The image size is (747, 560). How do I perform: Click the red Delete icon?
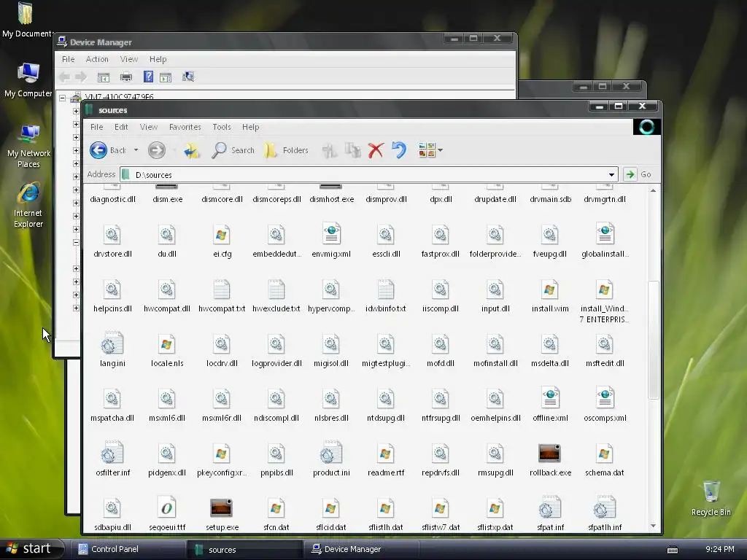tap(376, 150)
